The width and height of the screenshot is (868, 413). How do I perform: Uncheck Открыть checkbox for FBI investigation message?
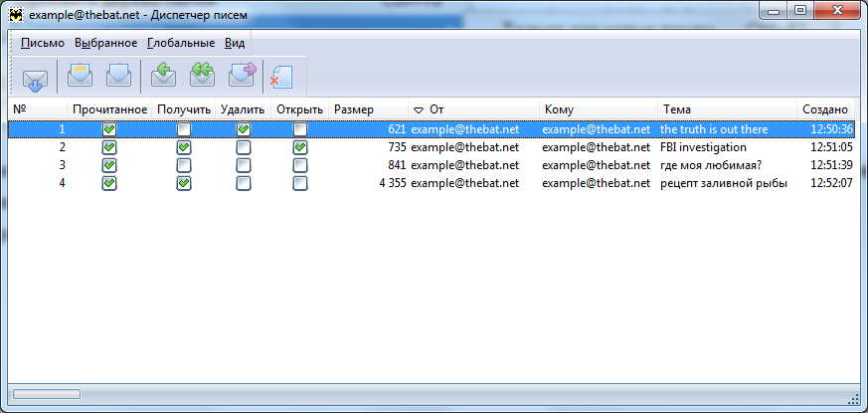pyautogui.click(x=300, y=147)
